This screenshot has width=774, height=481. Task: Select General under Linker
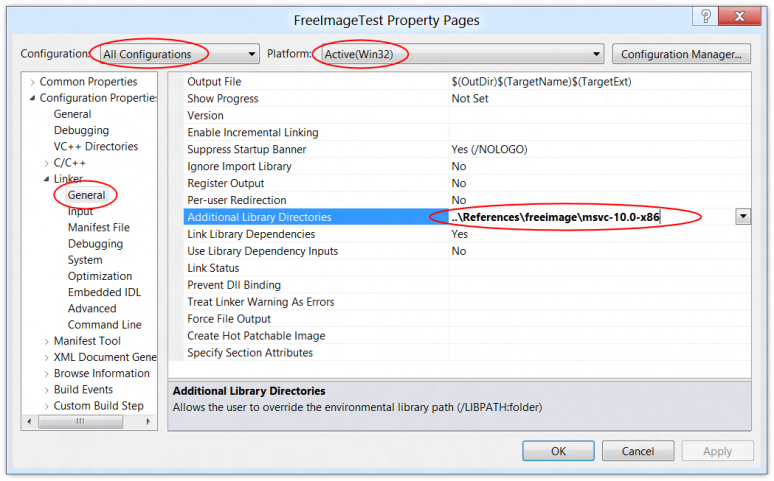(86, 195)
